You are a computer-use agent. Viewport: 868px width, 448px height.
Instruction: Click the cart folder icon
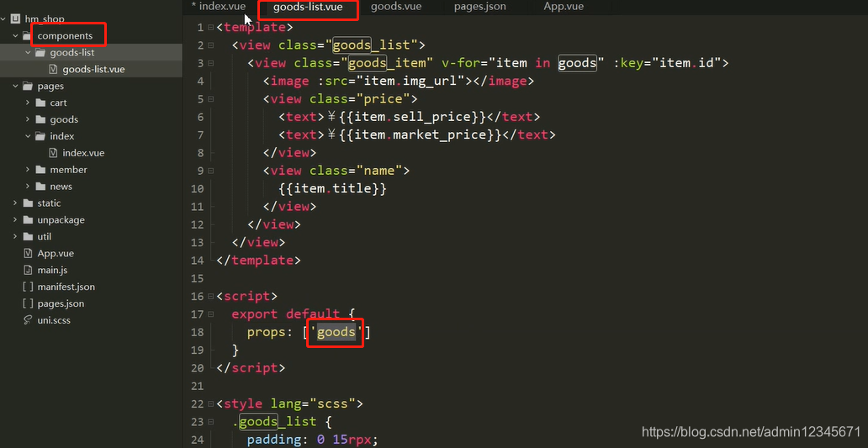tap(40, 103)
